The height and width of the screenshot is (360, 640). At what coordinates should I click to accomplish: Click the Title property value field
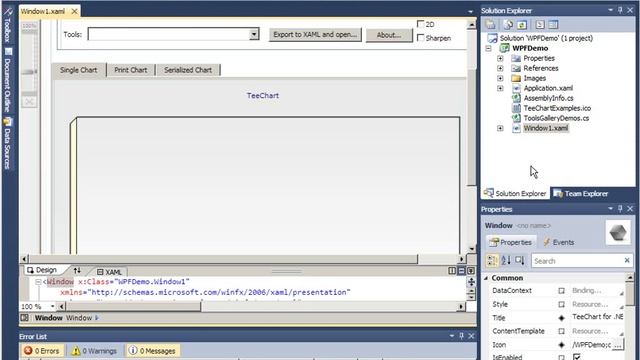tap(597, 317)
